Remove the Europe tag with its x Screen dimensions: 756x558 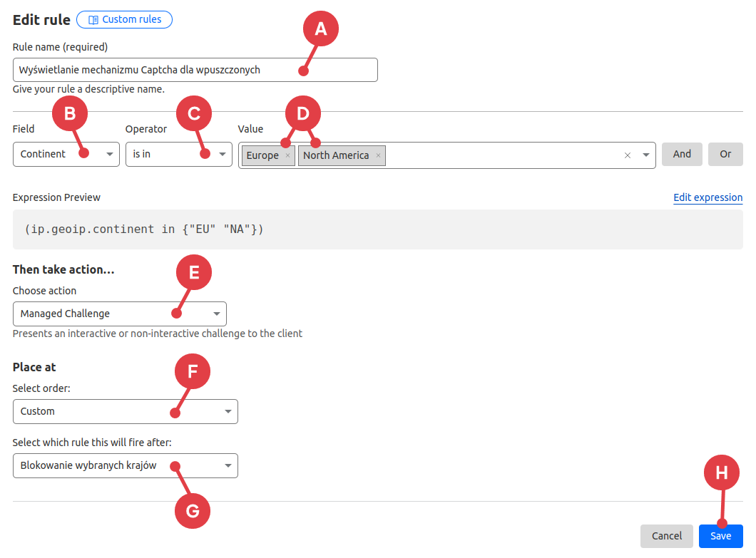287,155
